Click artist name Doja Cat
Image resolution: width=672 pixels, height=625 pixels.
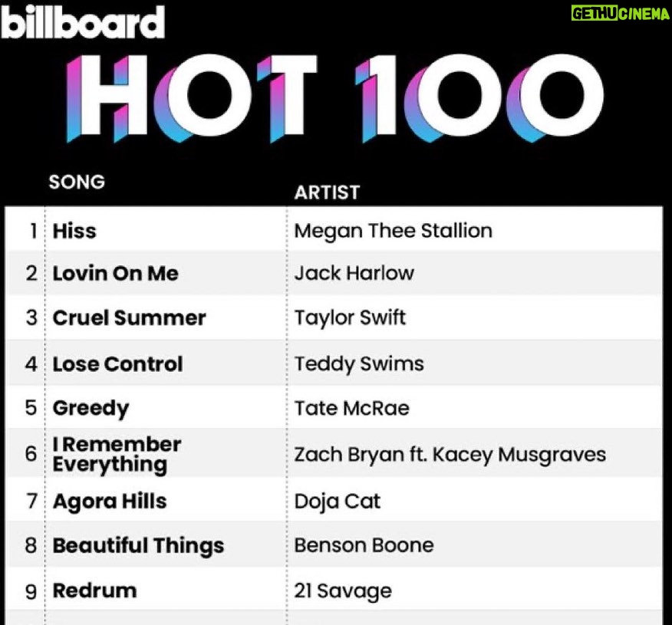[x=337, y=502]
